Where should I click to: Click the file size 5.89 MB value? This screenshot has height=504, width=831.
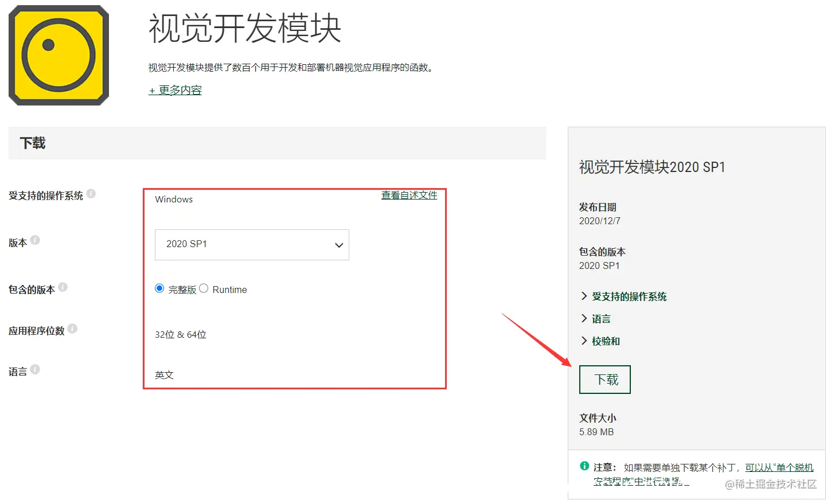click(x=596, y=432)
